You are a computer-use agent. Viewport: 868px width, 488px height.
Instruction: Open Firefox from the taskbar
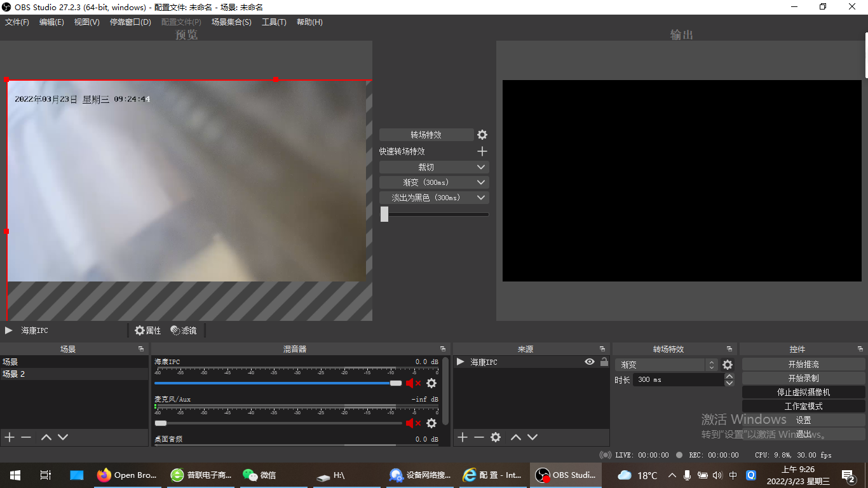(x=128, y=475)
